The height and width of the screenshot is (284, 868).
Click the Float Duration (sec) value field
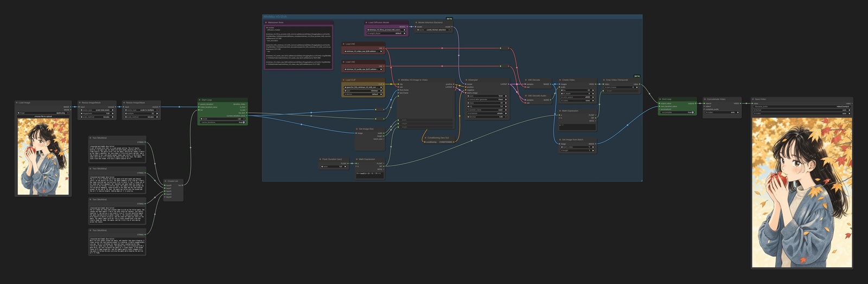[334, 167]
